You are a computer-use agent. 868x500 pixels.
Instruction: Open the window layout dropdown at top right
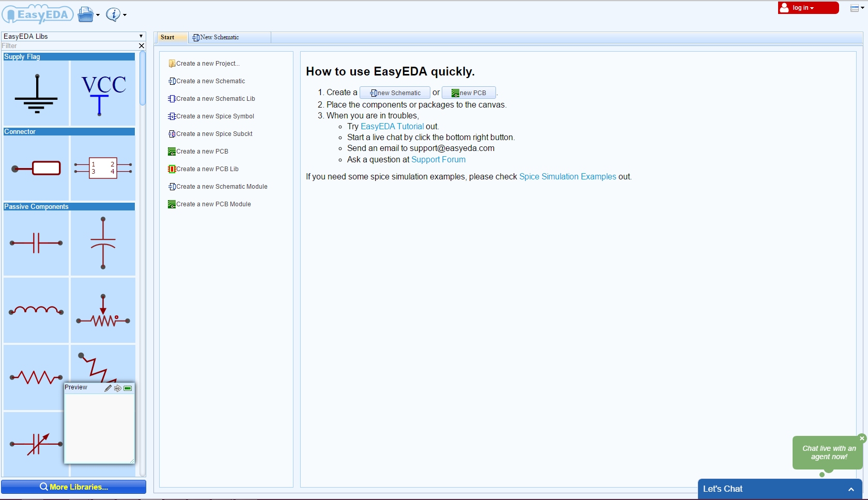coord(857,8)
